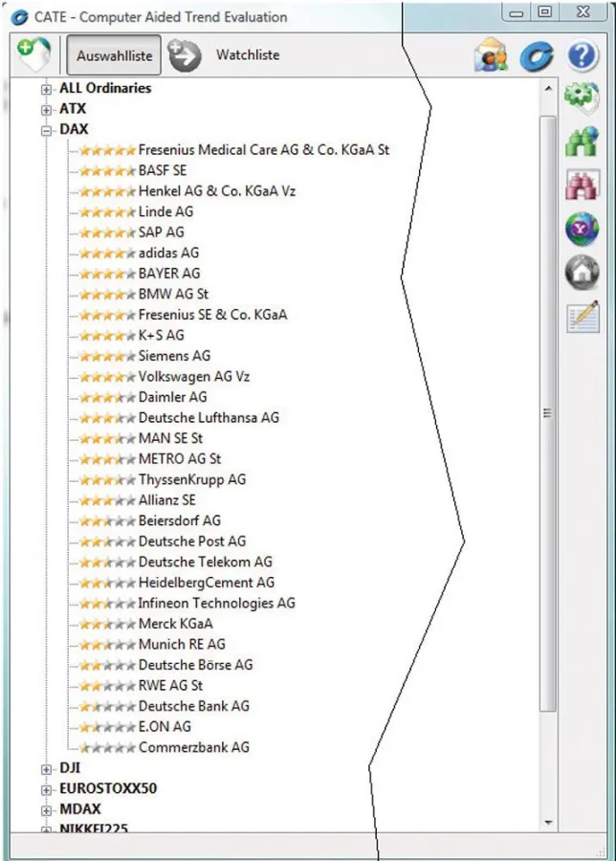Open help via the blue question mark
The height and width of the screenshot is (861, 616).
pos(583,55)
